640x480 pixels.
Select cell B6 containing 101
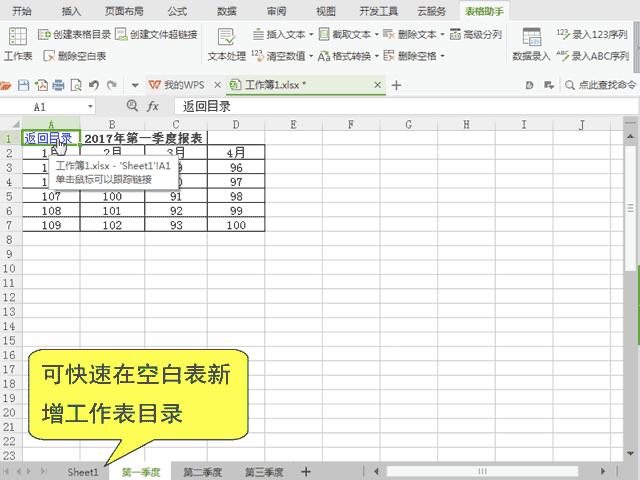(x=112, y=211)
